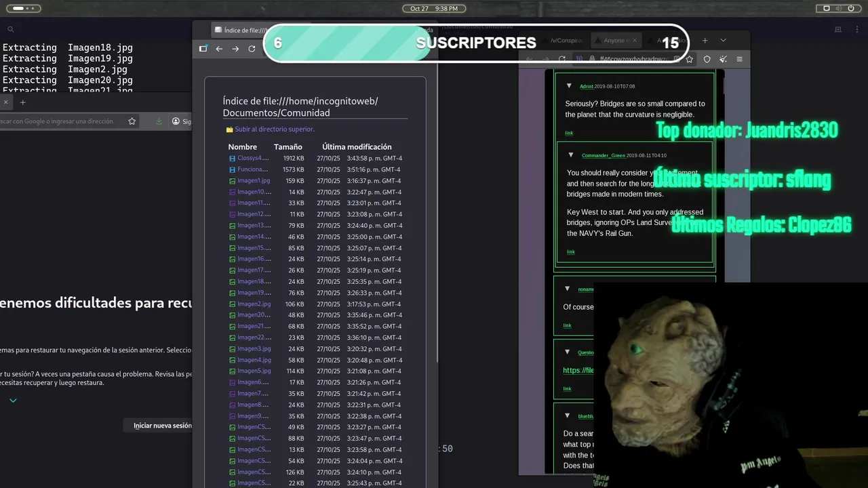Sort file list by Tamaño column
This screenshot has height=488, width=868.
(288, 146)
